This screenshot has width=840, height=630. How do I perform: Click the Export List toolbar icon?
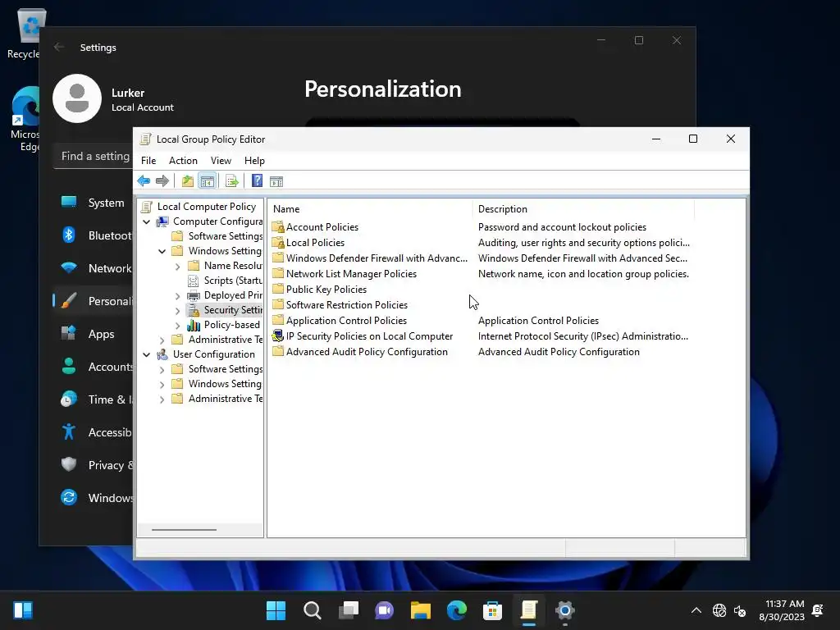click(232, 181)
